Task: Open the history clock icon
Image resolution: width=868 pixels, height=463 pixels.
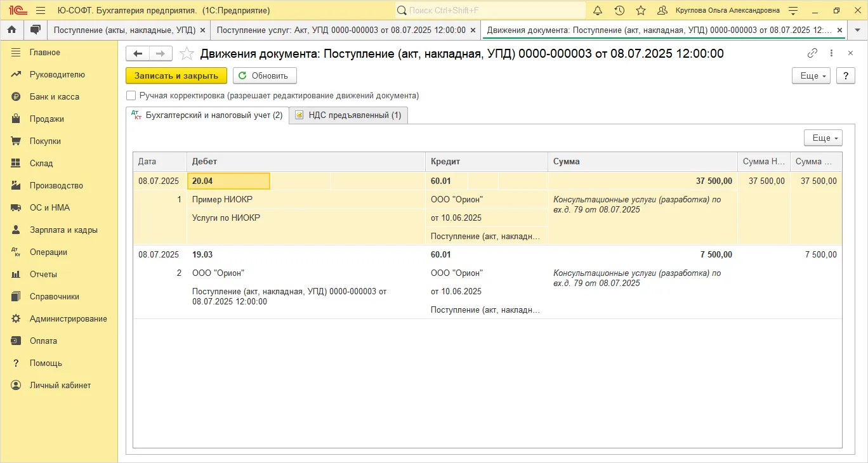Action: pyautogui.click(x=619, y=10)
